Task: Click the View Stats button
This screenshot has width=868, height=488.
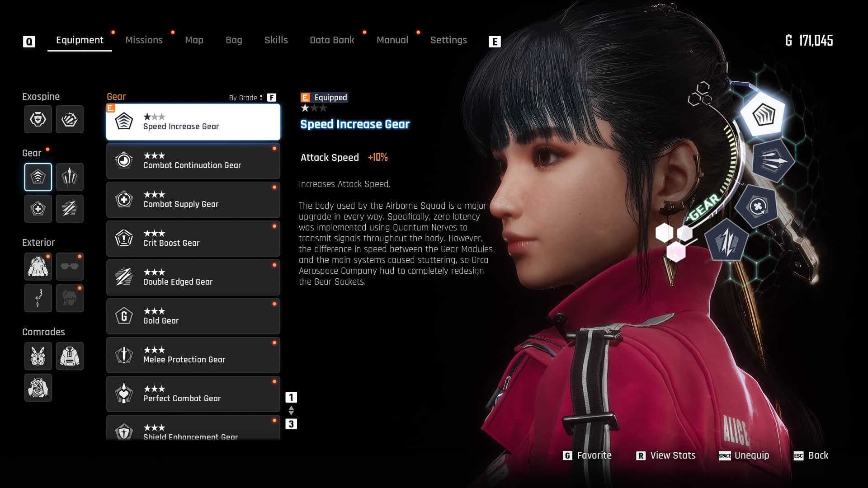Action: coord(666,455)
